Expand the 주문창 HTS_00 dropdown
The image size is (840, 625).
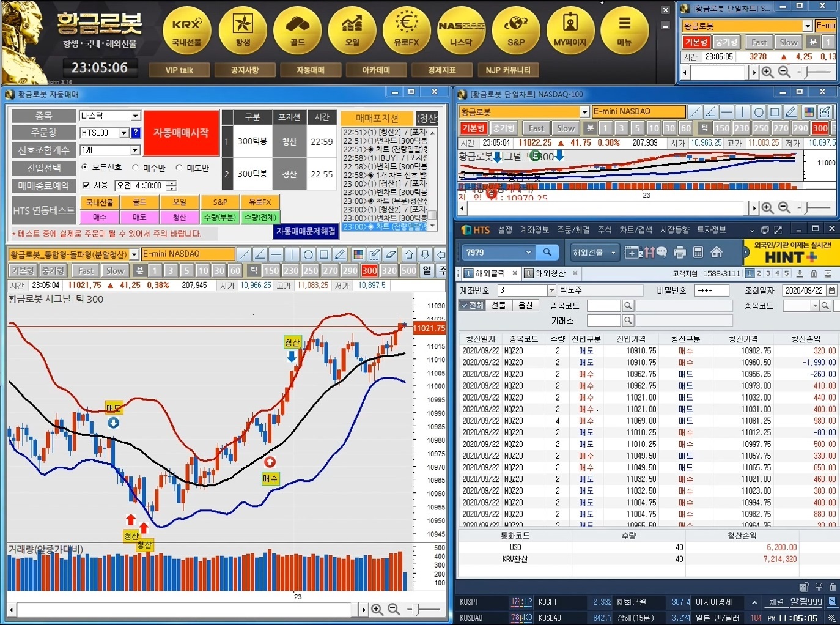tap(124, 133)
